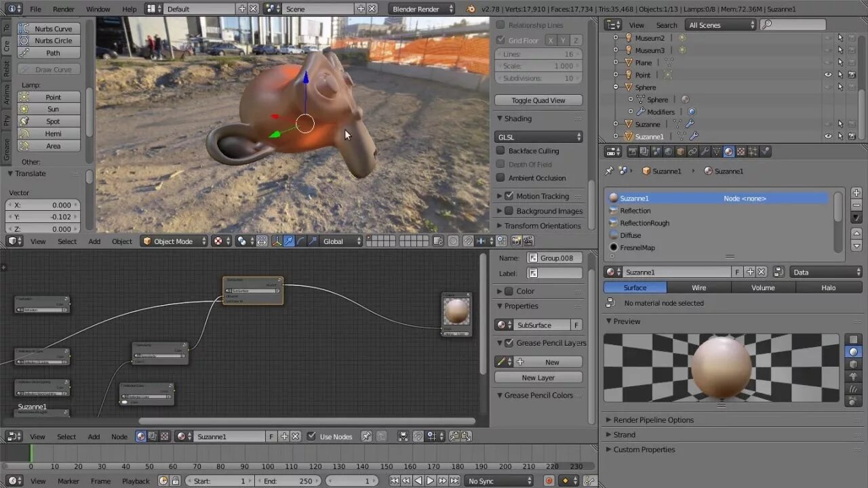Open the No Sync dropdown

(500, 481)
